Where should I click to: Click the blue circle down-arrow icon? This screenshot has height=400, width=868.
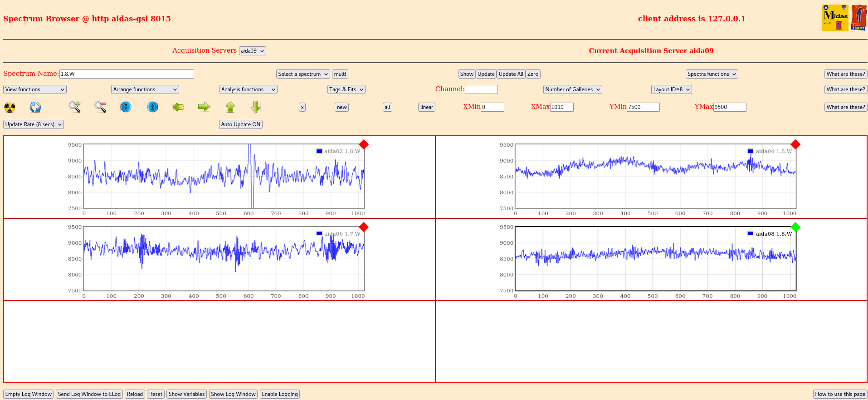(126, 107)
